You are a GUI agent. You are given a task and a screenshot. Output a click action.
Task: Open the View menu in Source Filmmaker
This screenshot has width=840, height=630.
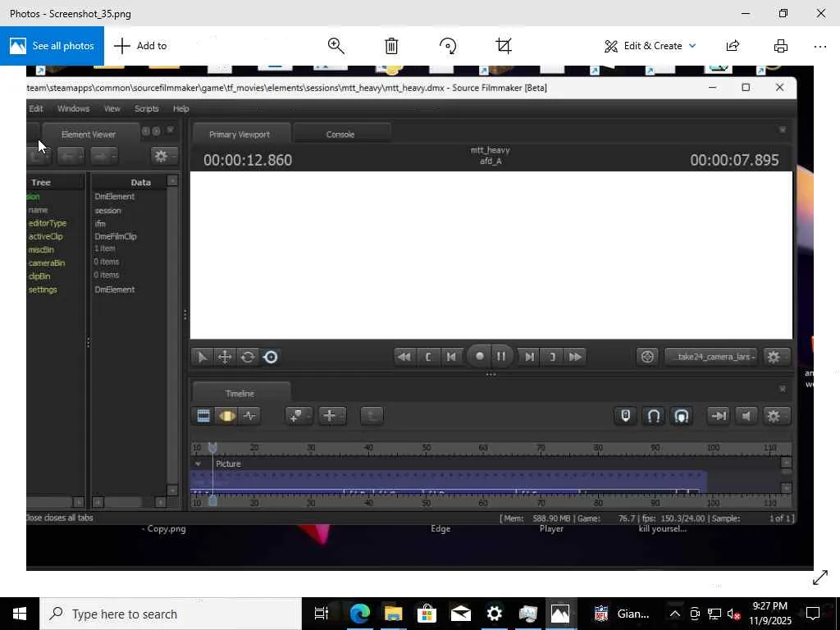pyautogui.click(x=112, y=109)
